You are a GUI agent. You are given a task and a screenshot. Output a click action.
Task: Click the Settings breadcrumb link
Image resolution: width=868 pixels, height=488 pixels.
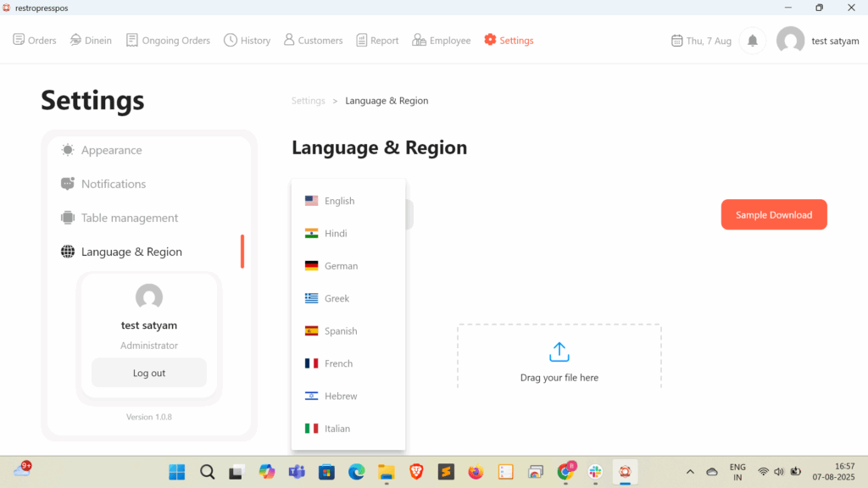coord(308,101)
